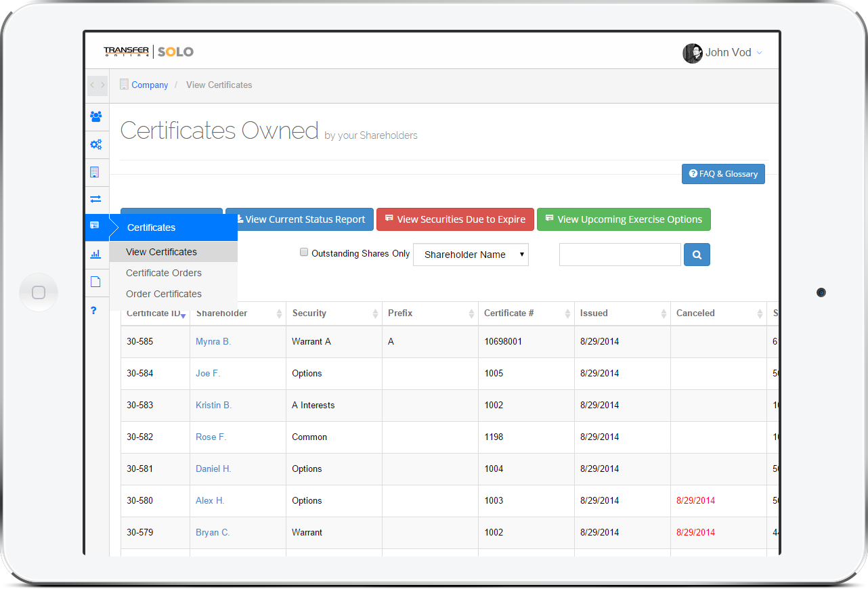This screenshot has width=868, height=589.
Task: Open the Shareholders people icon in sidebar
Action: (96, 116)
